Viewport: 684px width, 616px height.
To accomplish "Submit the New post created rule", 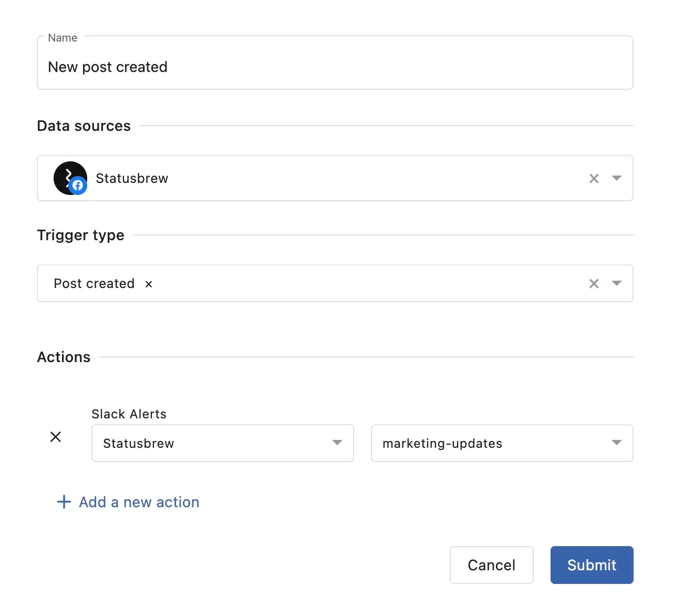I will pyautogui.click(x=592, y=565).
